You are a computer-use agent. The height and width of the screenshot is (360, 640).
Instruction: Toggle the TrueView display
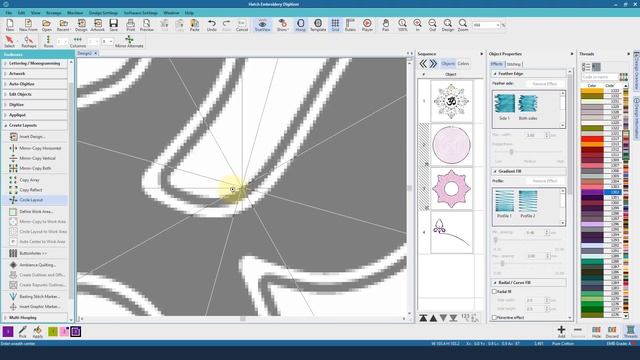262,25
